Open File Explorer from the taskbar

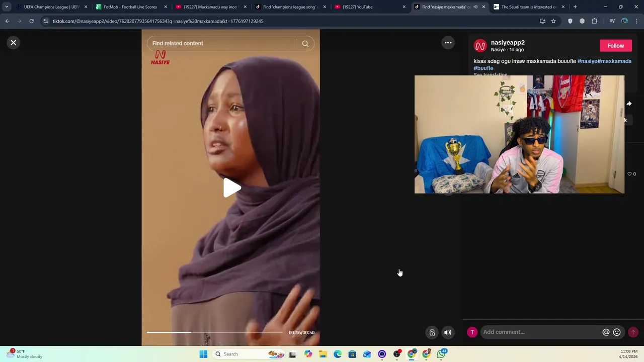tap(323, 354)
